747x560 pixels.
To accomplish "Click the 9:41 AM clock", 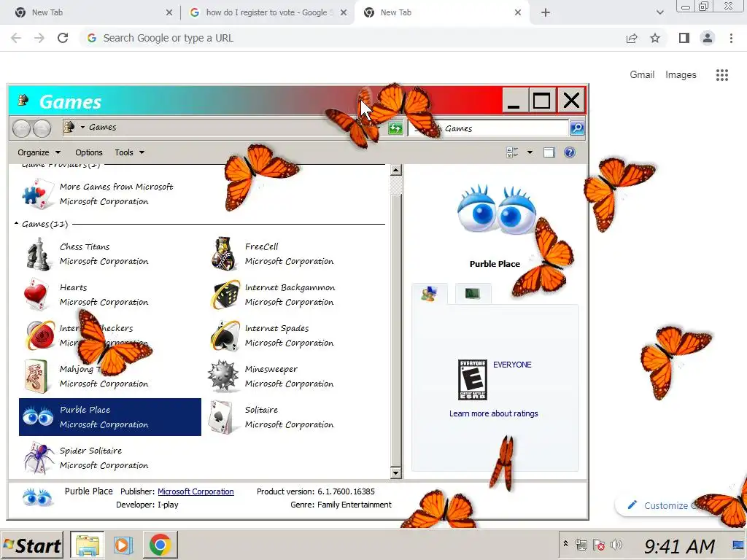I will tap(680, 545).
